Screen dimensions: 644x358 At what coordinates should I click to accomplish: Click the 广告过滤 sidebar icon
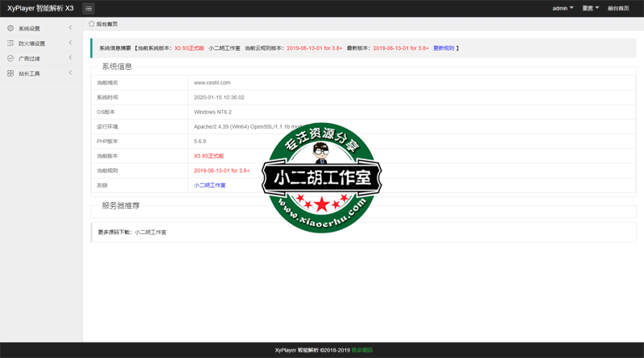[x=10, y=59]
